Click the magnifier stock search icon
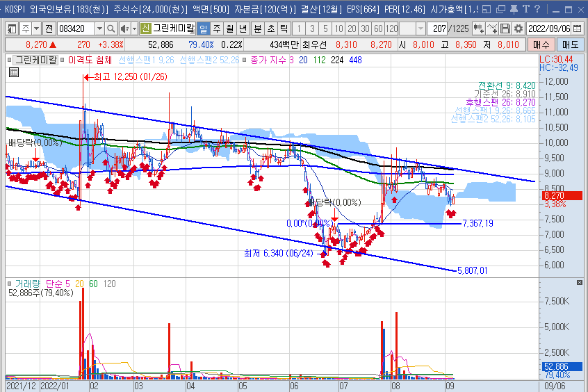This screenshot has width=588, height=392. pyautogui.click(x=111, y=28)
